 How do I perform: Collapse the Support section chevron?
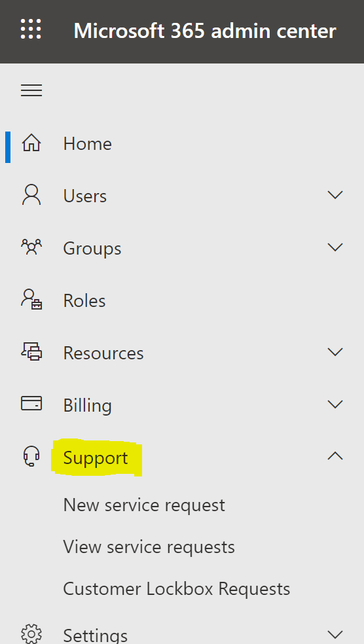click(335, 456)
